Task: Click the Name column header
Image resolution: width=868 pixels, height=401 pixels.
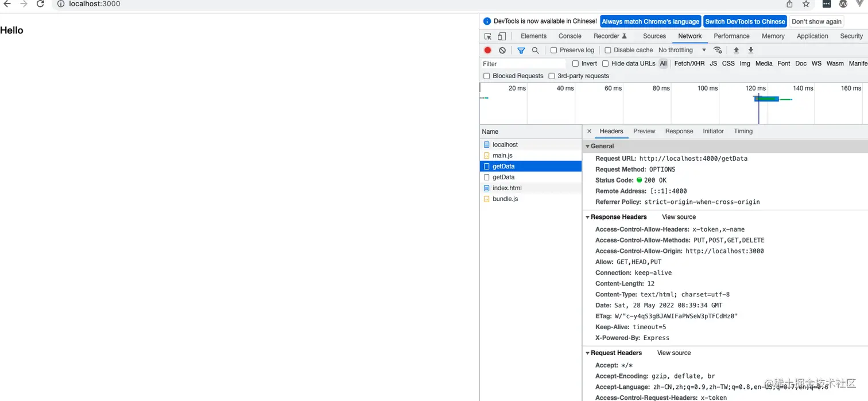Action: (x=530, y=132)
